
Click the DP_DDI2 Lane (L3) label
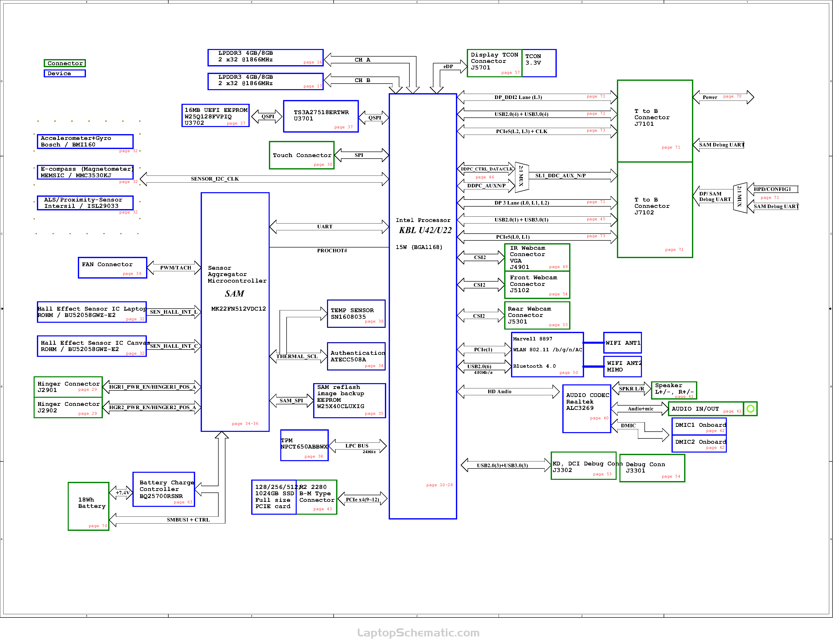coord(518,97)
